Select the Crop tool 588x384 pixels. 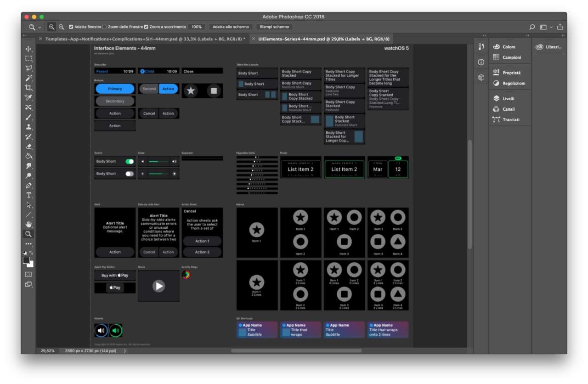click(x=28, y=88)
